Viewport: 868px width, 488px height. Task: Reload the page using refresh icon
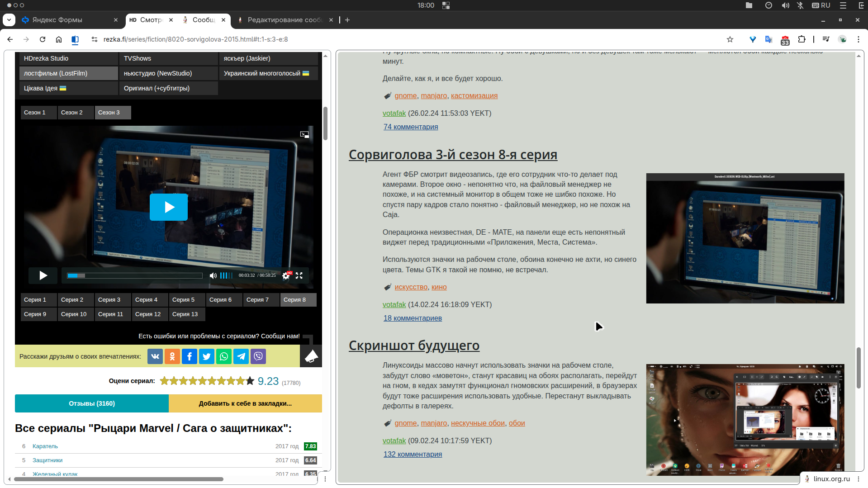(43, 39)
